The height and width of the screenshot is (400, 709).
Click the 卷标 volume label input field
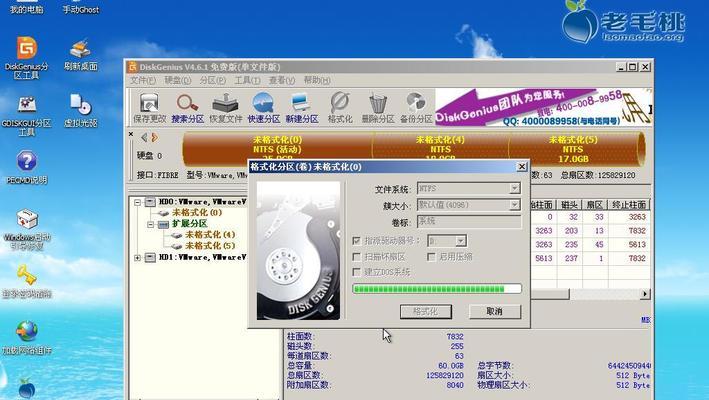click(x=469, y=221)
